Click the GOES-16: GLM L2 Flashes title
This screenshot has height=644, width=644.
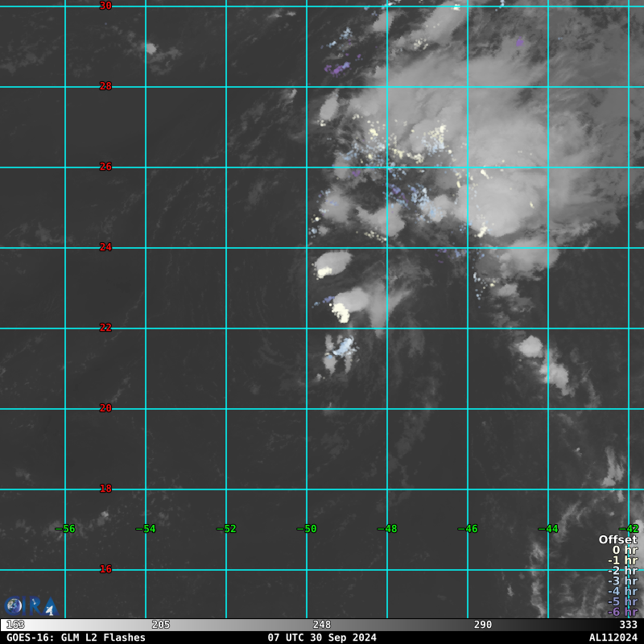(x=76, y=638)
